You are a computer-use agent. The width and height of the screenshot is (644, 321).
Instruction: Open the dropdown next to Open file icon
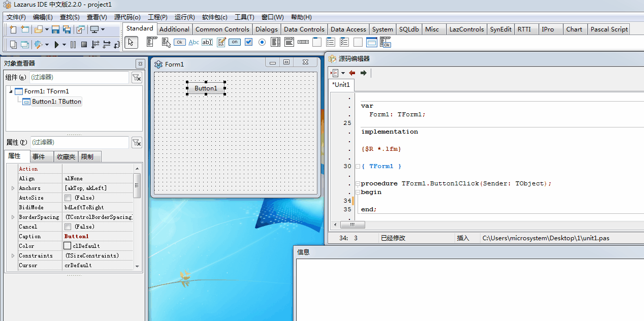[x=47, y=29]
